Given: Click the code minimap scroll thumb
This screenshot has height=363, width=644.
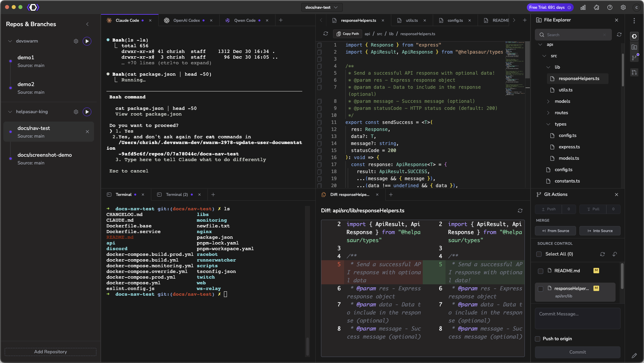Looking at the screenshot, I should pyautogui.click(x=528, y=60).
